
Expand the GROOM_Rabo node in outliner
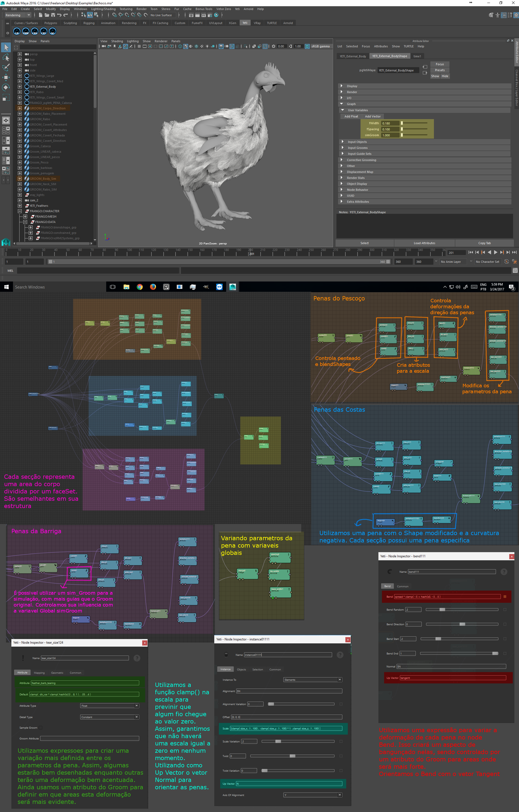20,119
